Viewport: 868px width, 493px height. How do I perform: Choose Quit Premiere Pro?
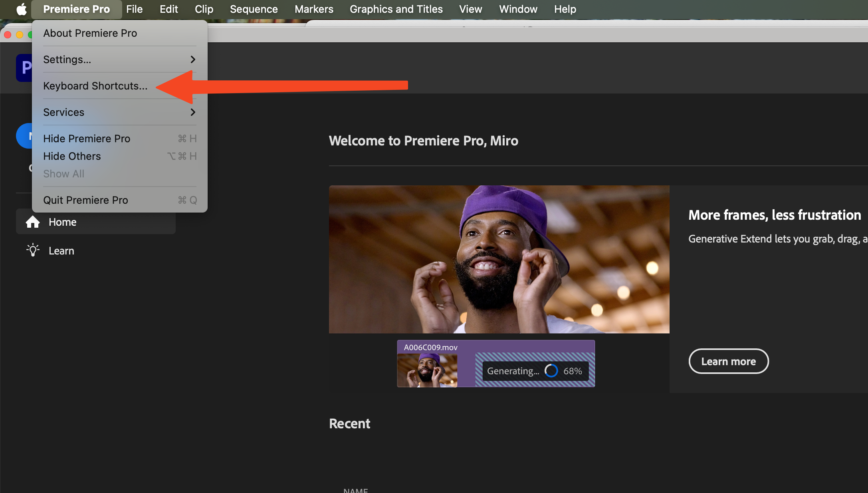(120, 200)
